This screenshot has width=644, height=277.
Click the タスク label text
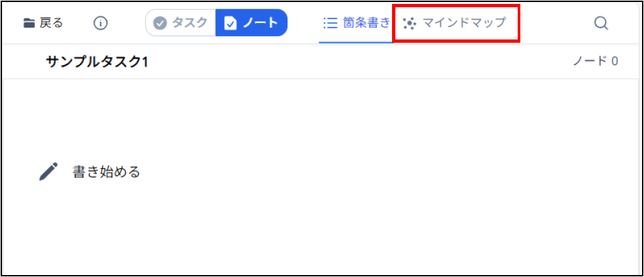(189, 22)
